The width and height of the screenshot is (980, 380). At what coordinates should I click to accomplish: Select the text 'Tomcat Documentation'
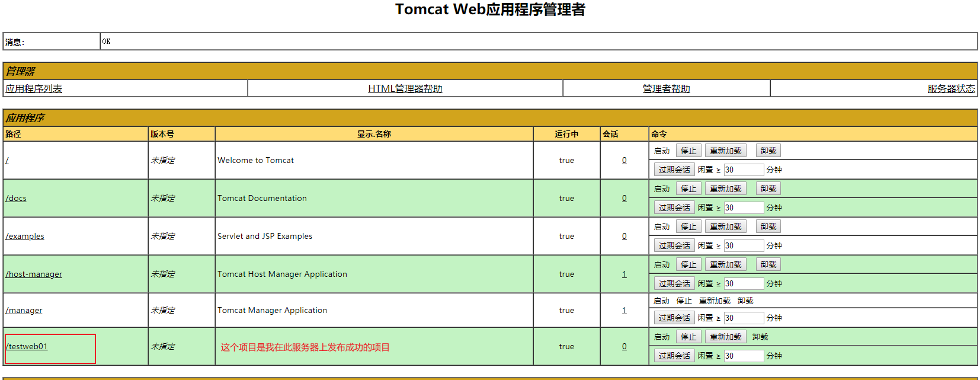coord(262,198)
